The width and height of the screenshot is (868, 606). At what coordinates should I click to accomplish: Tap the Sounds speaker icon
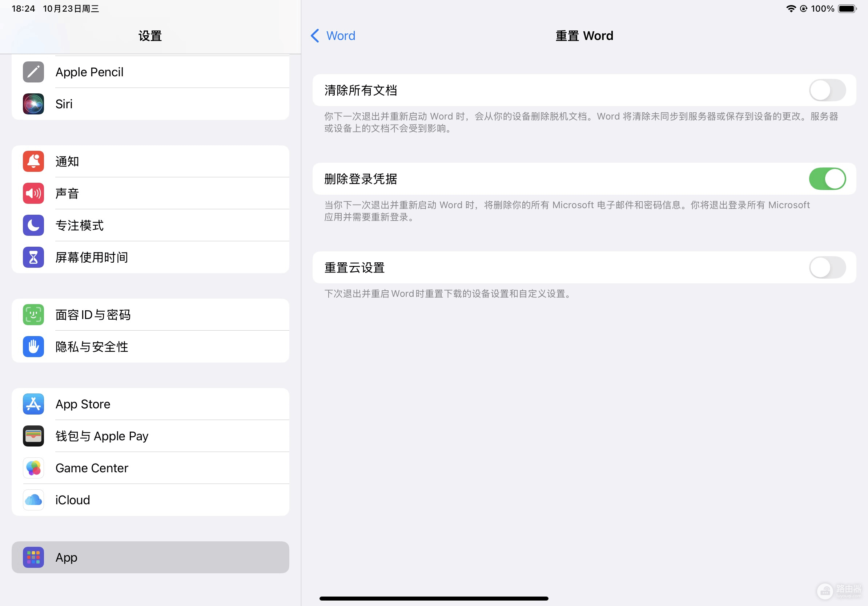click(x=33, y=193)
